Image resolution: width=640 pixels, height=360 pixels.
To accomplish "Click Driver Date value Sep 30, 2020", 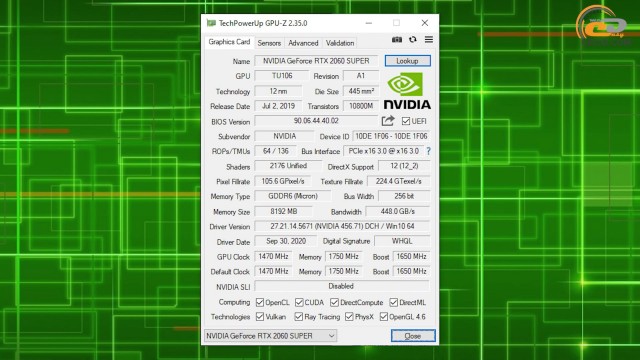I will [286, 241].
